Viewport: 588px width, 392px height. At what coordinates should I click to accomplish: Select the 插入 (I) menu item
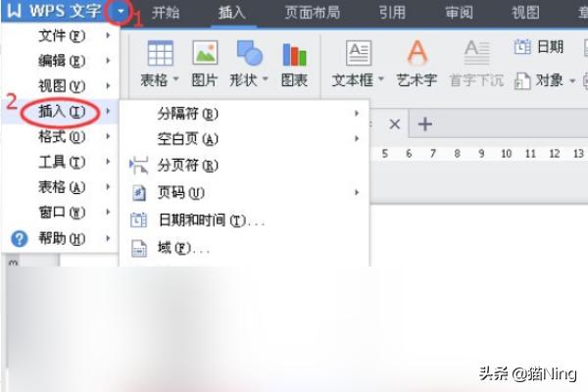(x=62, y=112)
